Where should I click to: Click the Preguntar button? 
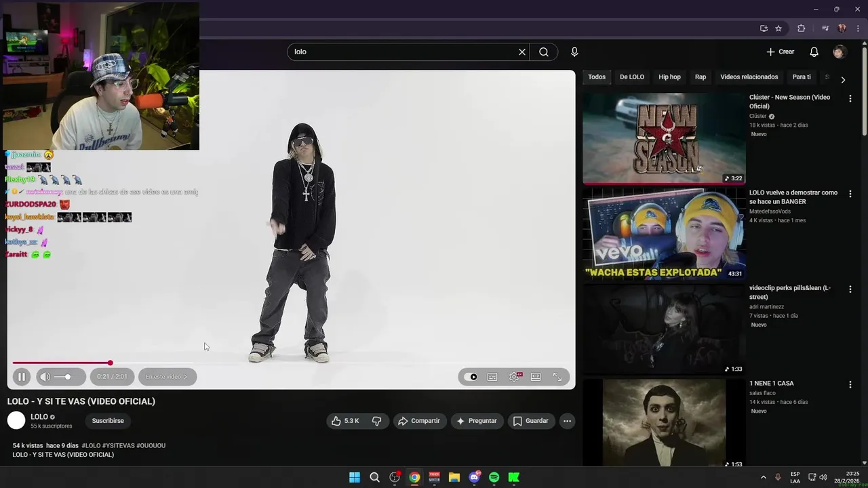(x=477, y=421)
